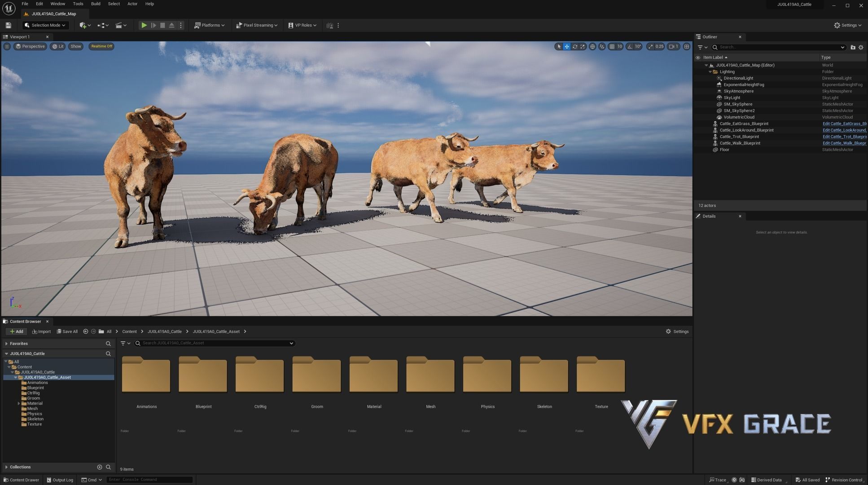
Task: Select the scale transform tool in viewport
Action: coord(583,47)
